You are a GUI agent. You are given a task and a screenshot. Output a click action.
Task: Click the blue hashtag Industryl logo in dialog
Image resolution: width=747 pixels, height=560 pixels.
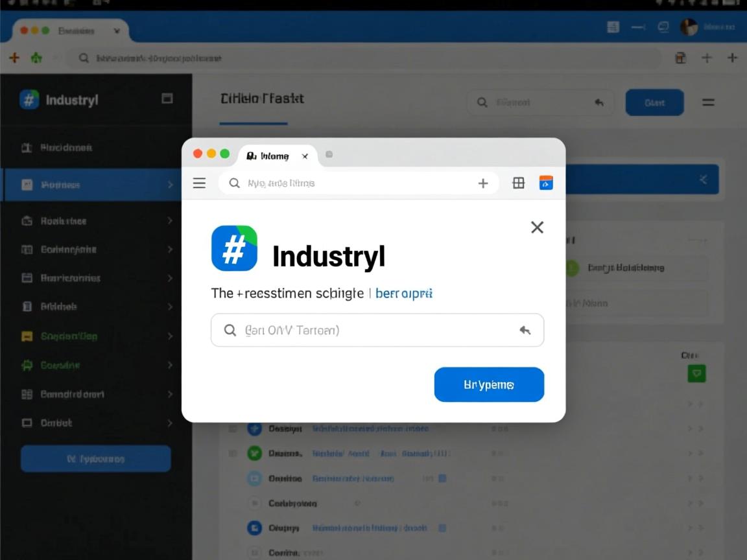(234, 248)
